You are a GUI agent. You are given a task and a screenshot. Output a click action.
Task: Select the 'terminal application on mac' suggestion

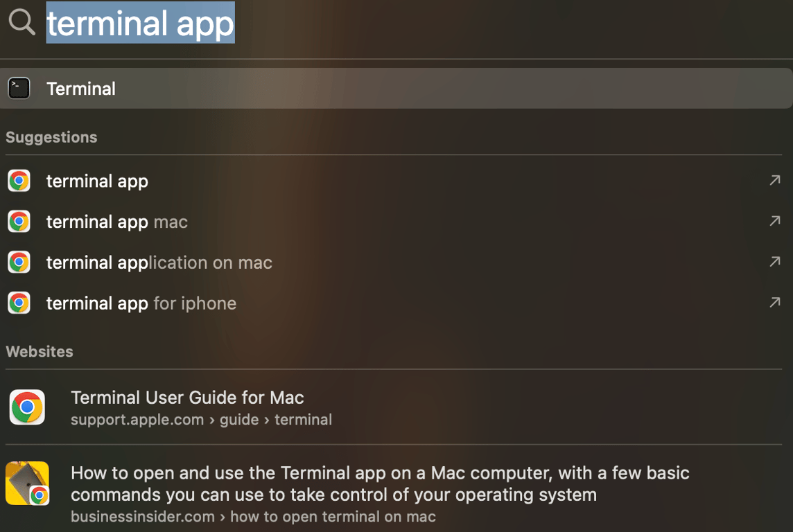158,262
